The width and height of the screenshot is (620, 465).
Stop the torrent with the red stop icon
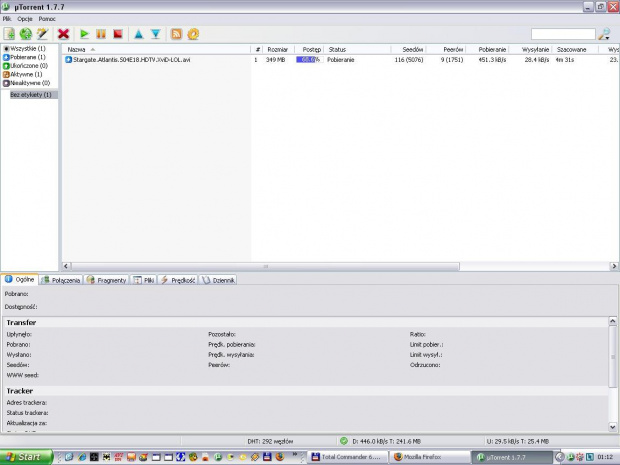pyautogui.click(x=117, y=34)
